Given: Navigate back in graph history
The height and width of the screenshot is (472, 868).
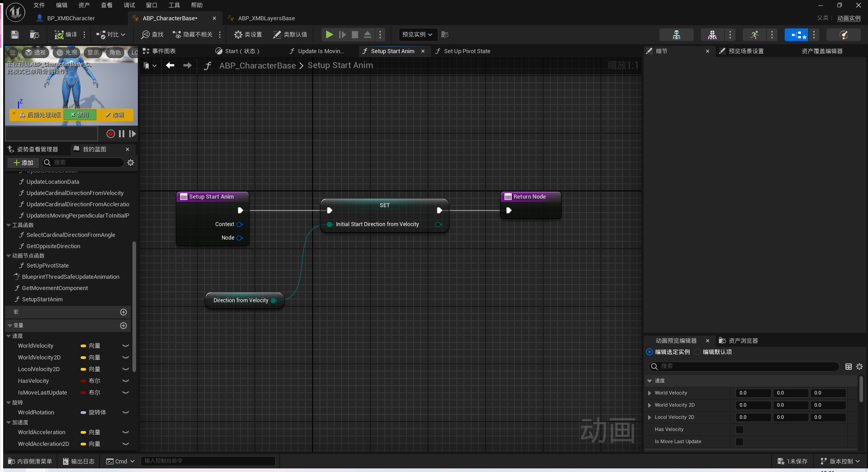Looking at the screenshot, I should point(170,65).
